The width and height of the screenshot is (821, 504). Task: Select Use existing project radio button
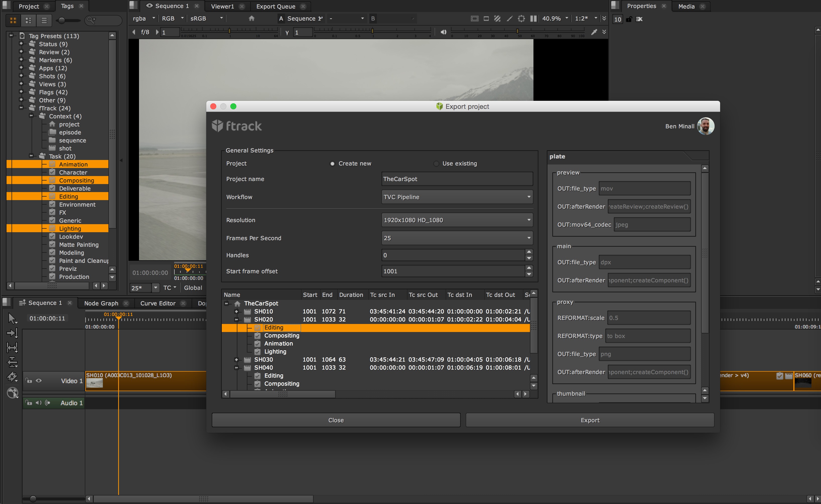pyautogui.click(x=436, y=164)
